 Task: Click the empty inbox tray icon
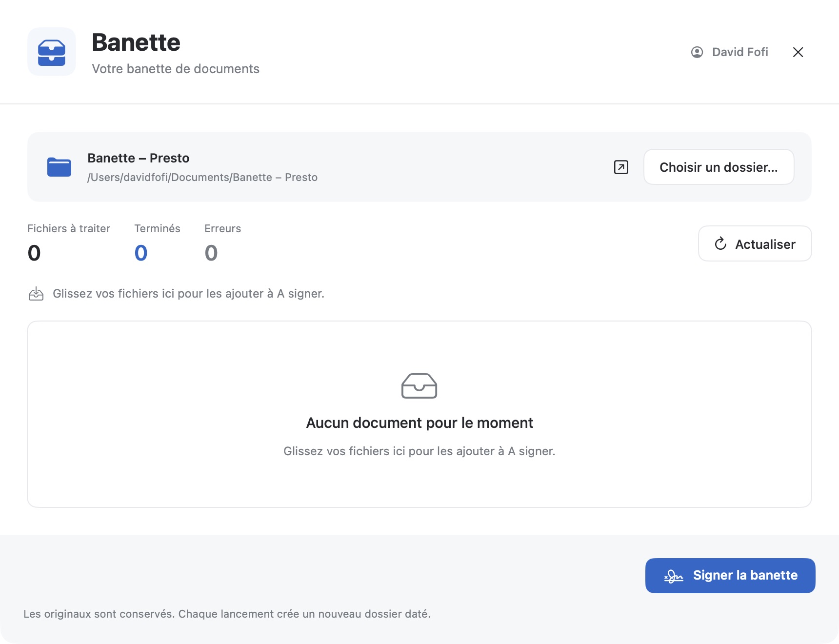coord(419,386)
